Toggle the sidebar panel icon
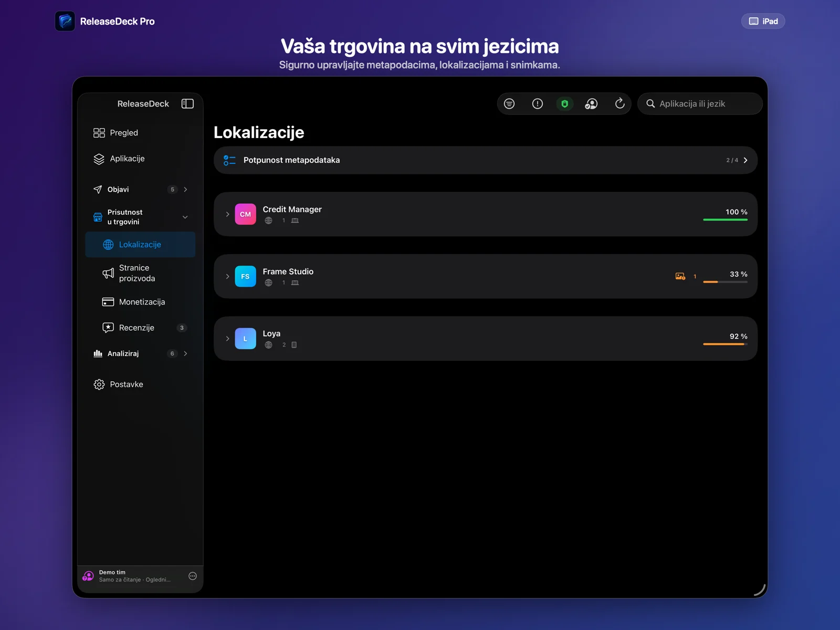The width and height of the screenshot is (840, 630). pyautogui.click(x=187, y=103)
